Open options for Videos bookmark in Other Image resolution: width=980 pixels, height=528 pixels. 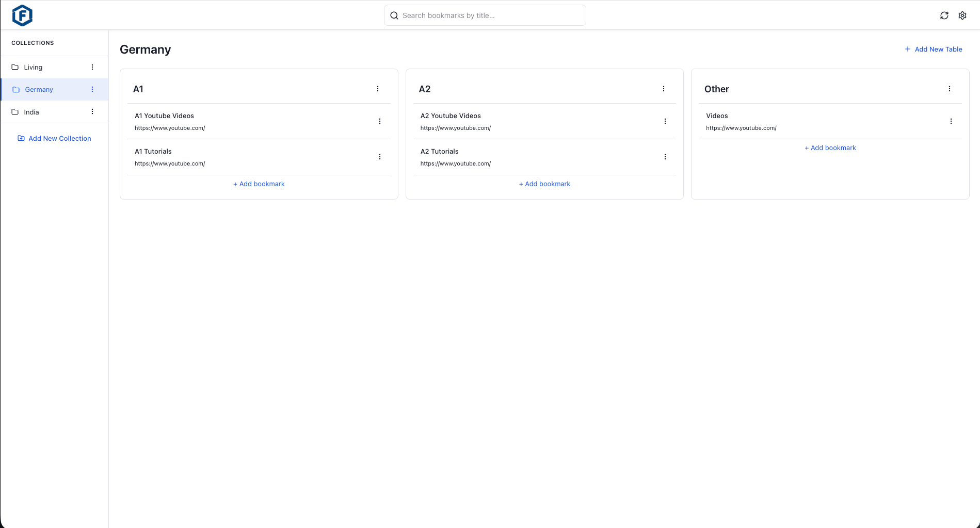click(x=951, y=121)
